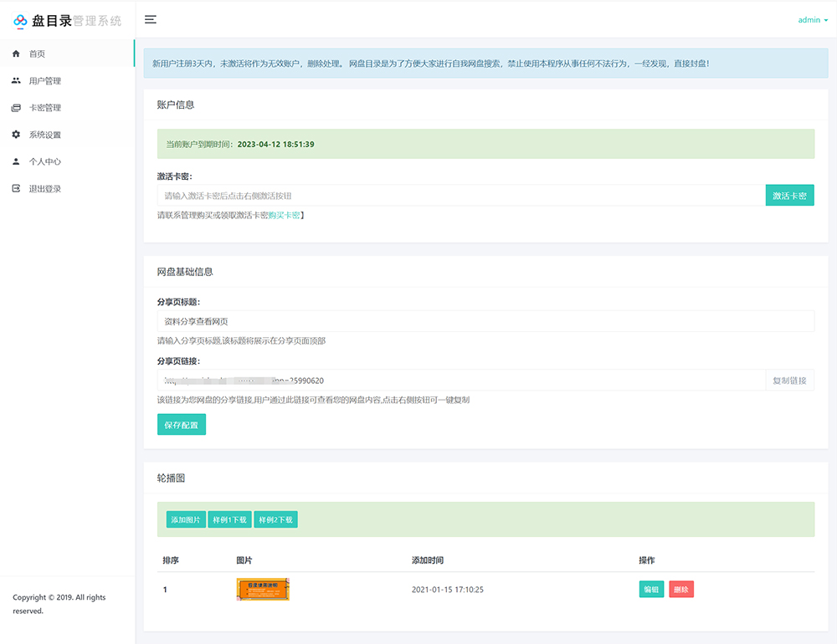Click the 复制链接 button
This screenshot has height=644, width=837.
[789, 381]
